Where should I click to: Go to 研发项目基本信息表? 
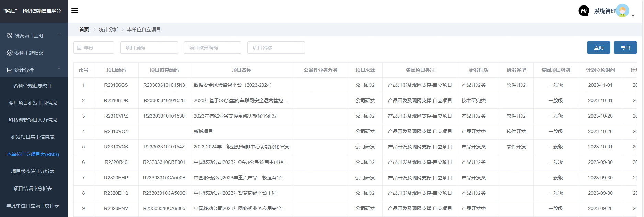coord(33,137)
